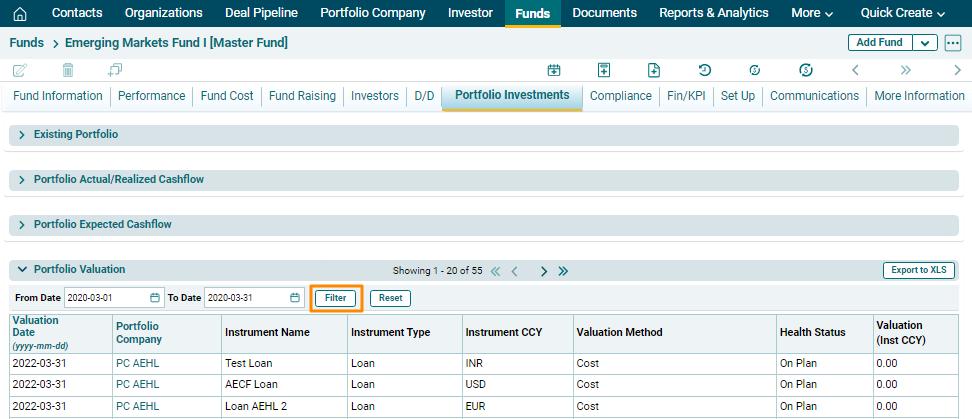Click the three-dots more options button
Viewport: 972px width, 419px height.
[x=952, y=43]
